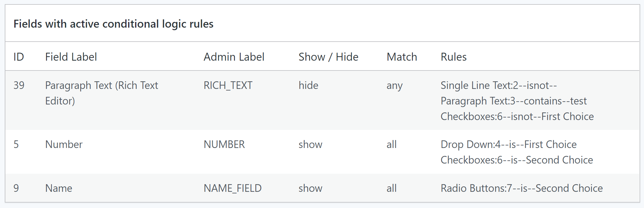Click the NAME_FIELD admin label
Image resolution: width=644 pixels, height=208 pixels.
pyautogui.click(x=232, y=188)
